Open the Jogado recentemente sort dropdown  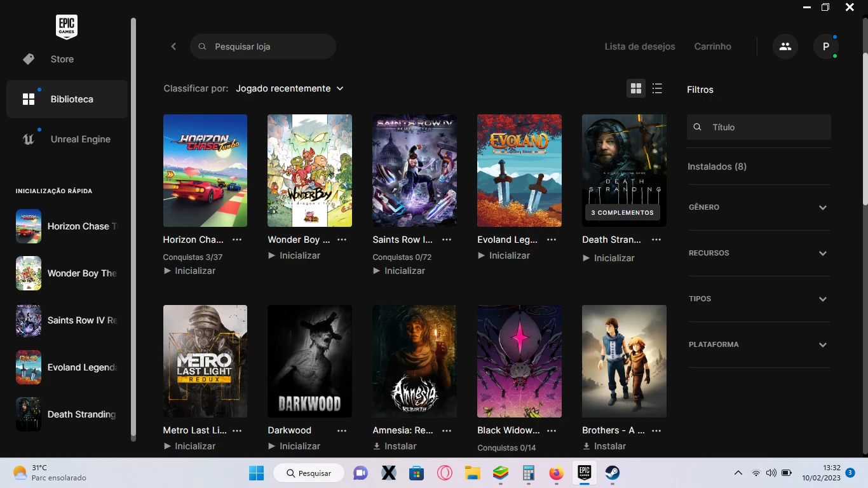[290, 88]
